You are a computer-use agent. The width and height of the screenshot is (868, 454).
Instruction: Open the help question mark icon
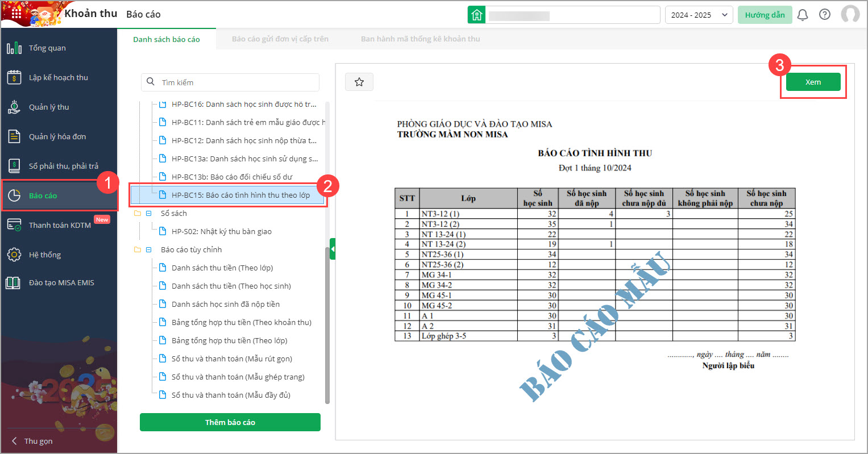click(825, 15)
